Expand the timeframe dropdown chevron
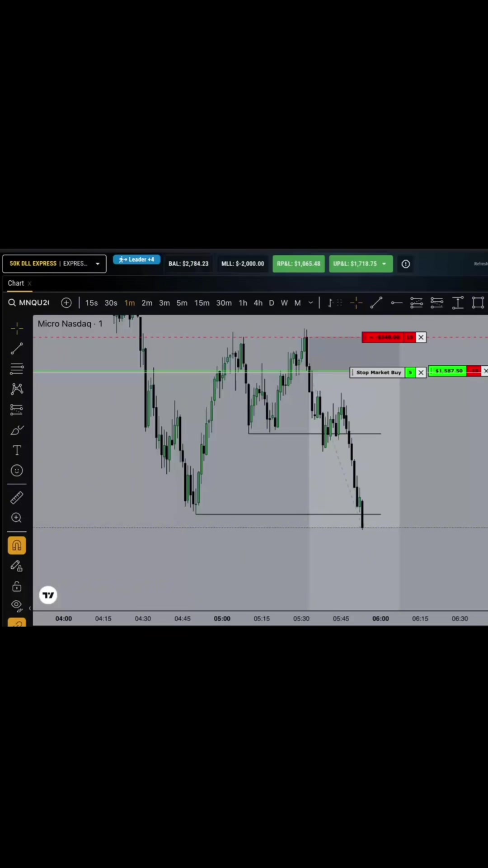The image size is (488, 868). (311, 302)
